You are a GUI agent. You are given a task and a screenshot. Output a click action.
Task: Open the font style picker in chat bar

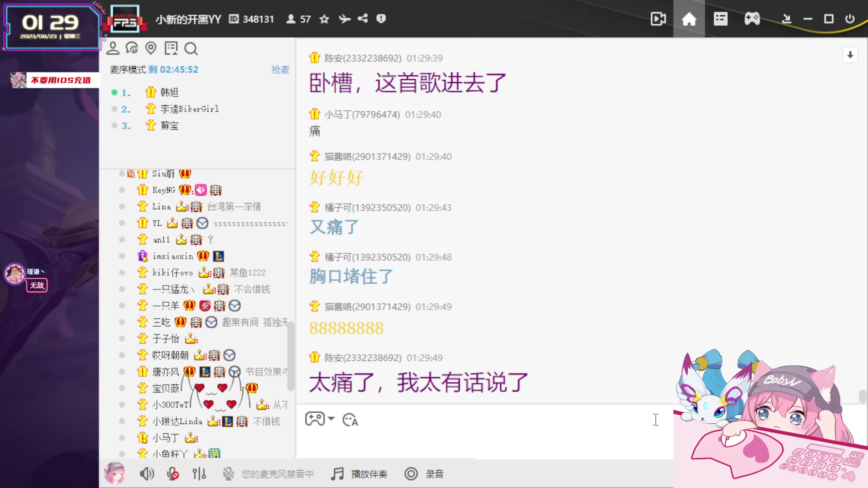pos(350,420)
